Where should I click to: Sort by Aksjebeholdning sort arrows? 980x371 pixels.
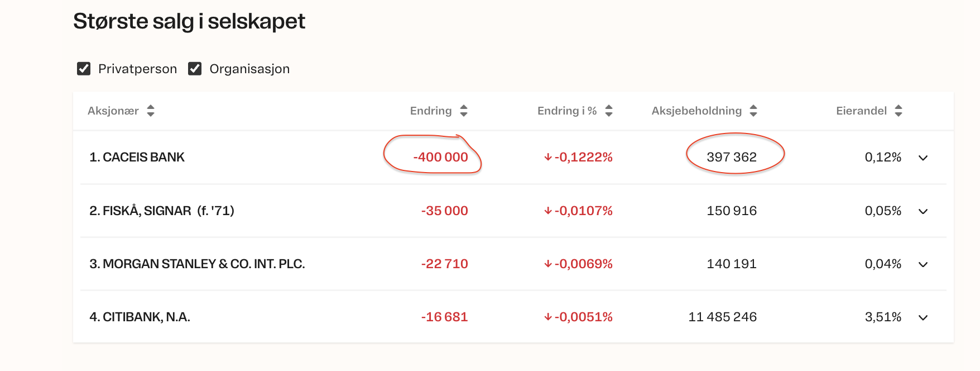[753, 111]
